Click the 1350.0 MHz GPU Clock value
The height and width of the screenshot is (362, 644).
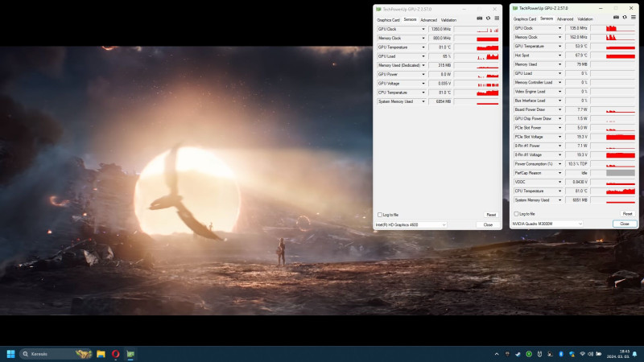coord(440,29)
